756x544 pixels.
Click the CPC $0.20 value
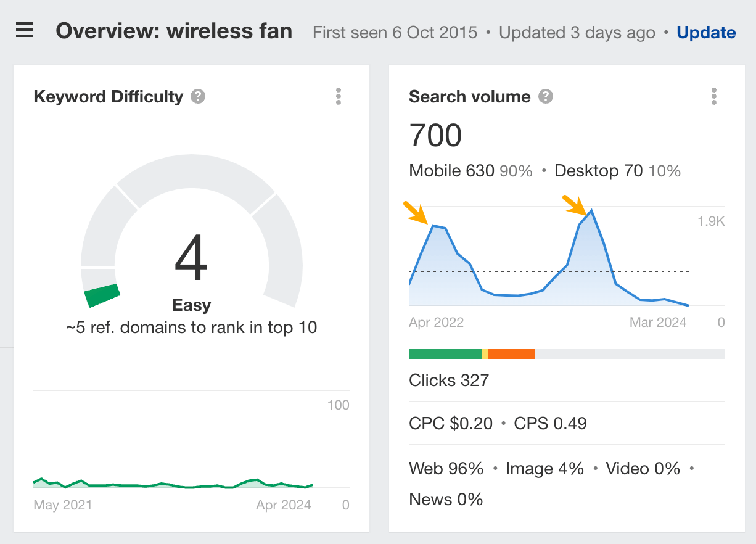450,423
